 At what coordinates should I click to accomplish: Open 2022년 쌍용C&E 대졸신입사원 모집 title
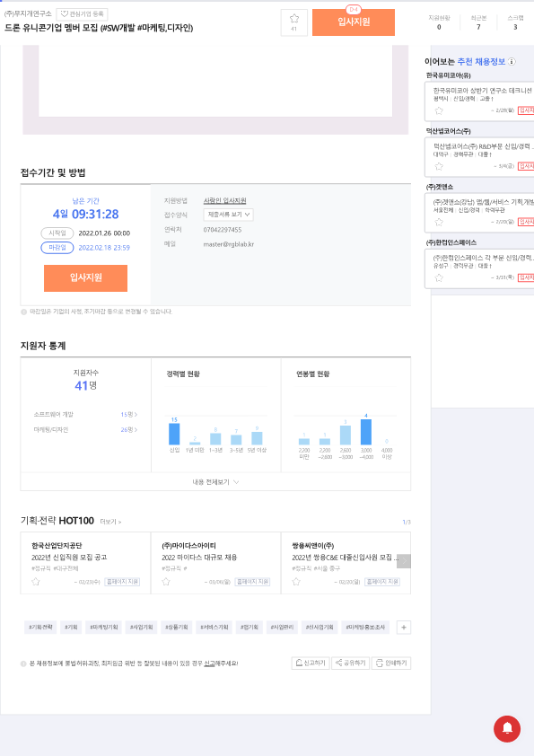(345, 558)
